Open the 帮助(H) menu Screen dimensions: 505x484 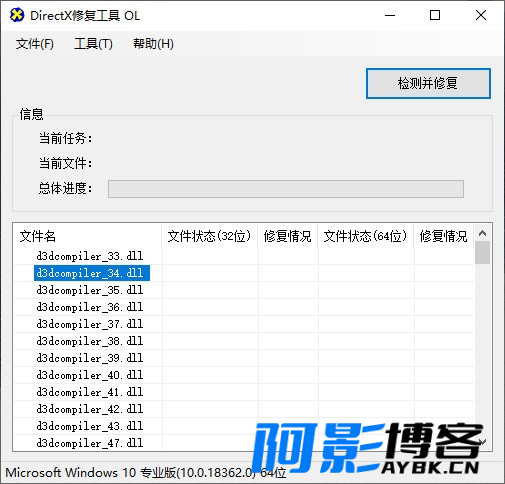click(x=153, y=44)
